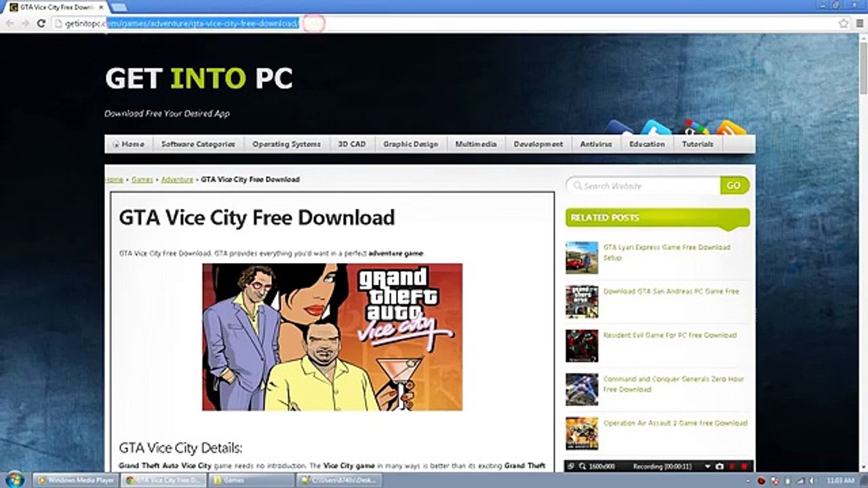Image resolution: width=868 pixels, height=488 pixels.
Task: Open Resident Evil Game For PC link
Action: click(669, 335)
